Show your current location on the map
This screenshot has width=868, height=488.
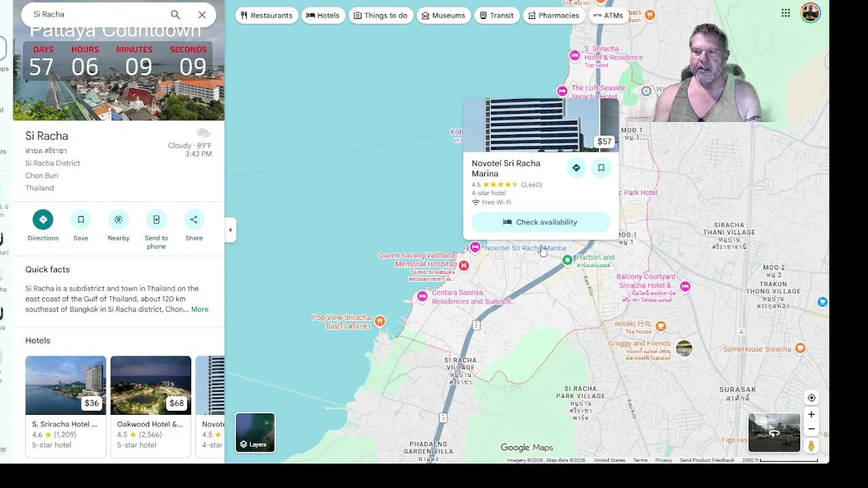(811, 398)
